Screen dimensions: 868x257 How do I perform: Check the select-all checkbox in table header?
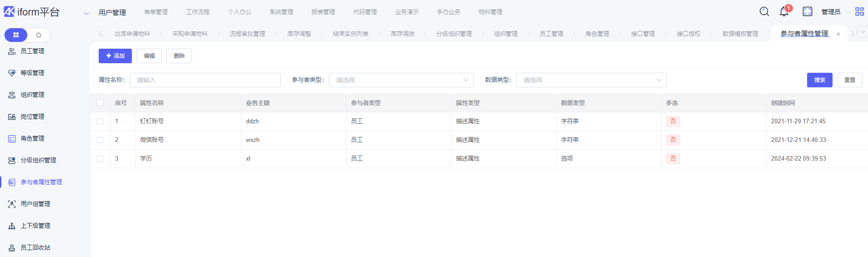(100, 103)
